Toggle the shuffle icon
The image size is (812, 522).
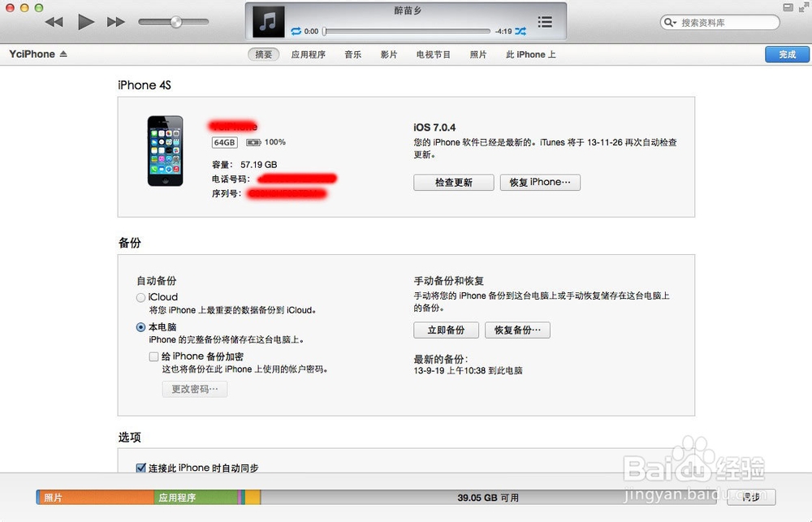tap(520, 31)
